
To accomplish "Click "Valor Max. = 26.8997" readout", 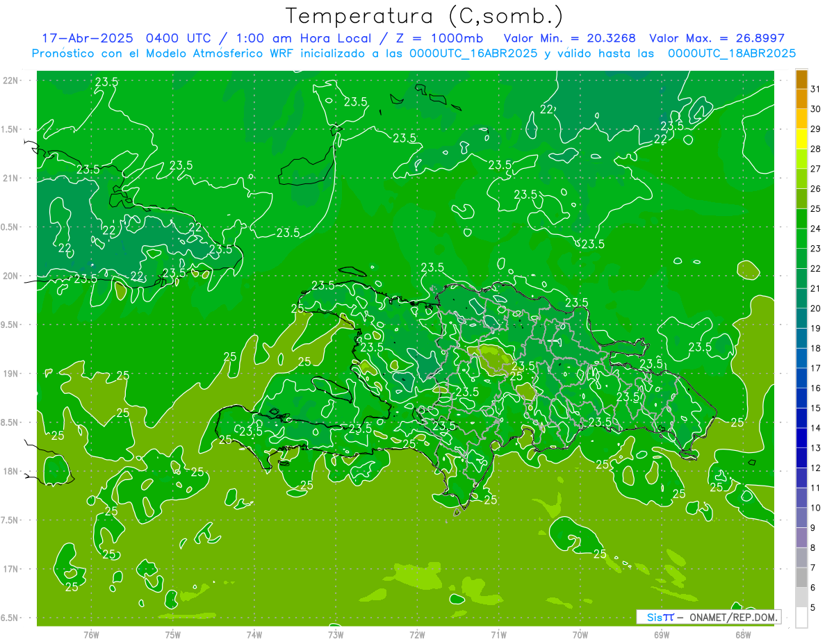I will click(x=717, y=38).
